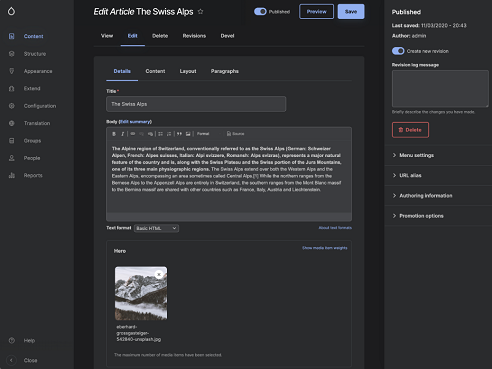Click inside the body text area
This screenshot has height=369, width=492.
pyautogui.click(x=229, y=177)
